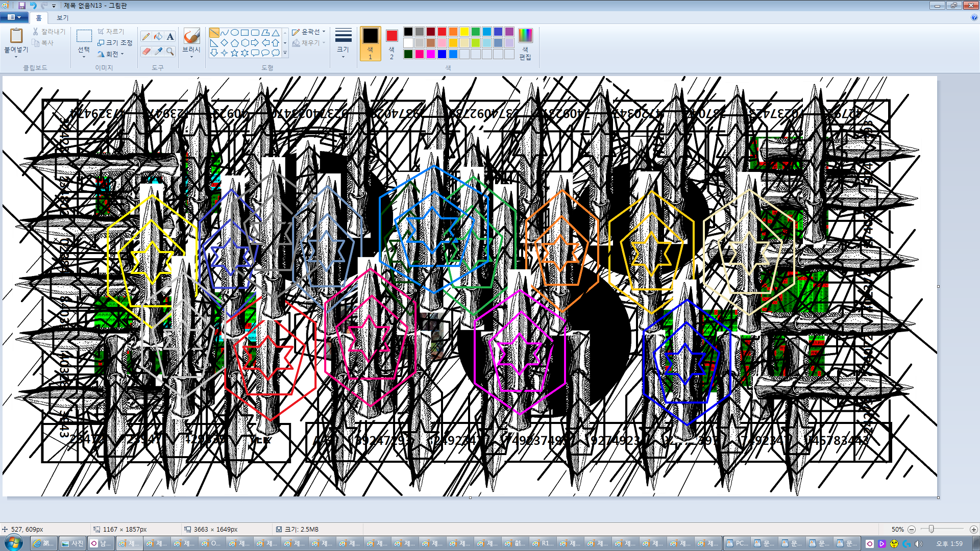The image size is (980, 551).
Task: Select the Pencil tool
Action: pos(146,36)
